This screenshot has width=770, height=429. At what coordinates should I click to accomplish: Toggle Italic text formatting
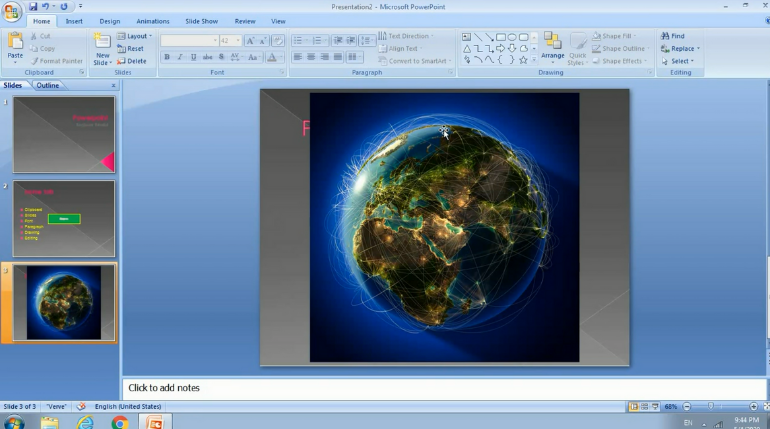pyautogui.click(x=180, y=57)
